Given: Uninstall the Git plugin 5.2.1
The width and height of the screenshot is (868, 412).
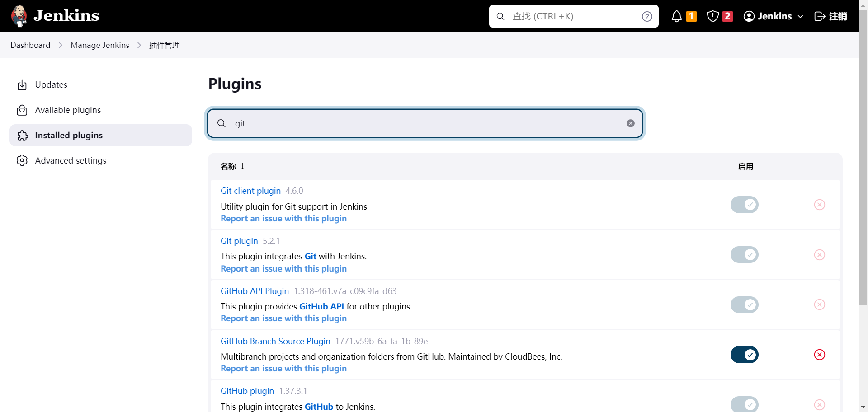Looking at the screenshot, I should pos(819,255).
